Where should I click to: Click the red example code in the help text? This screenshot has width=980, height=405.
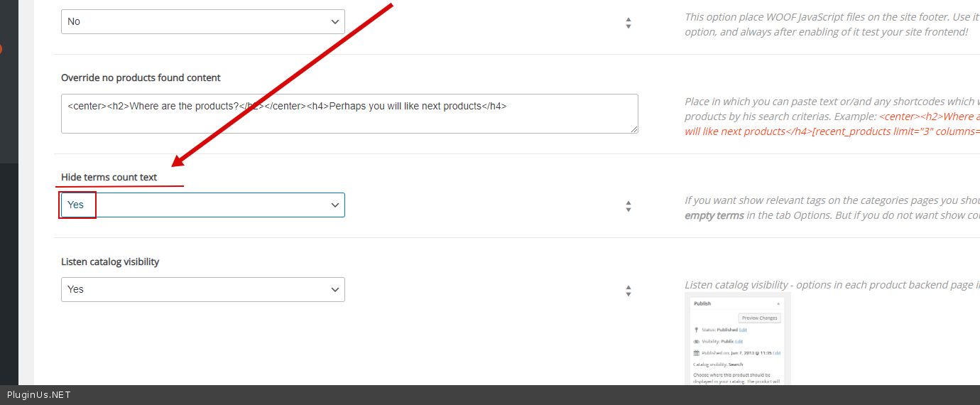point(832,124)
